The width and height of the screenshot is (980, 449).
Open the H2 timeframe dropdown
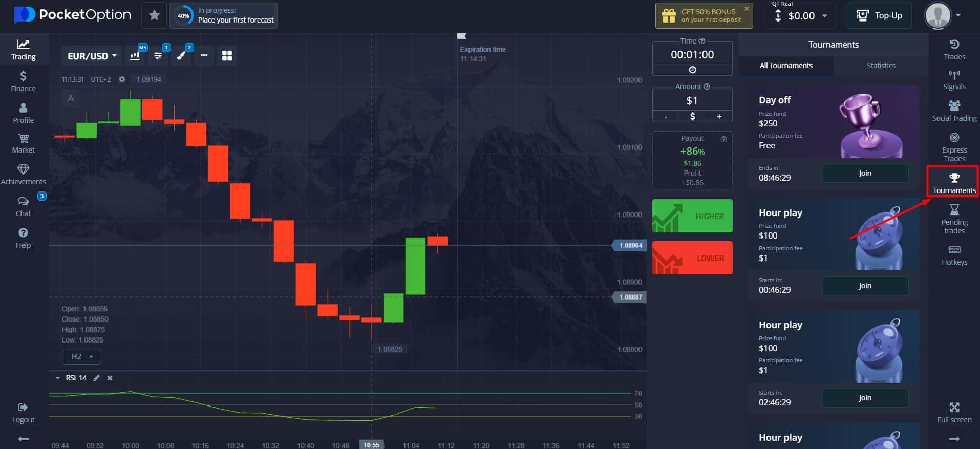click(81, 356)
